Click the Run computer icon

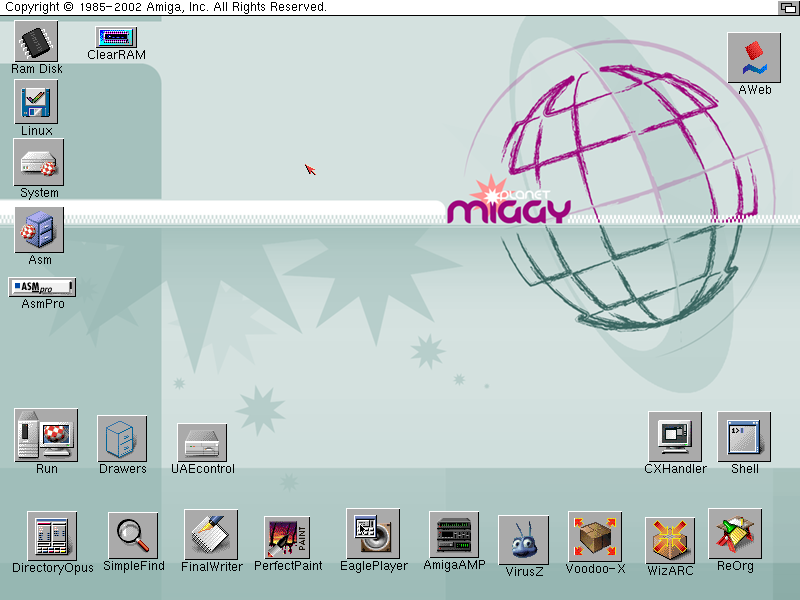click(x=46, y=435)
